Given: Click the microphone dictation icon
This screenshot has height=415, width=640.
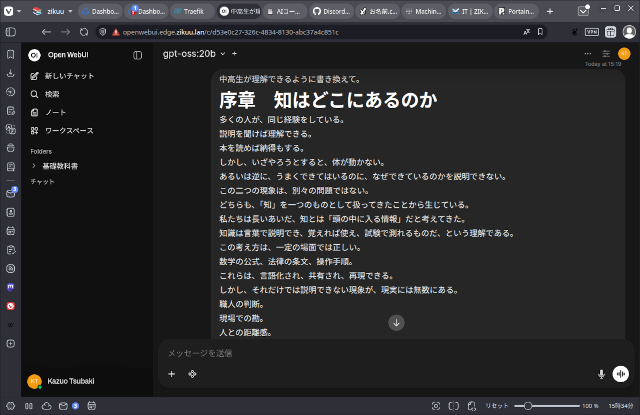Looking at the screenshot, I should pyautogui.click(x=601, y=374).
